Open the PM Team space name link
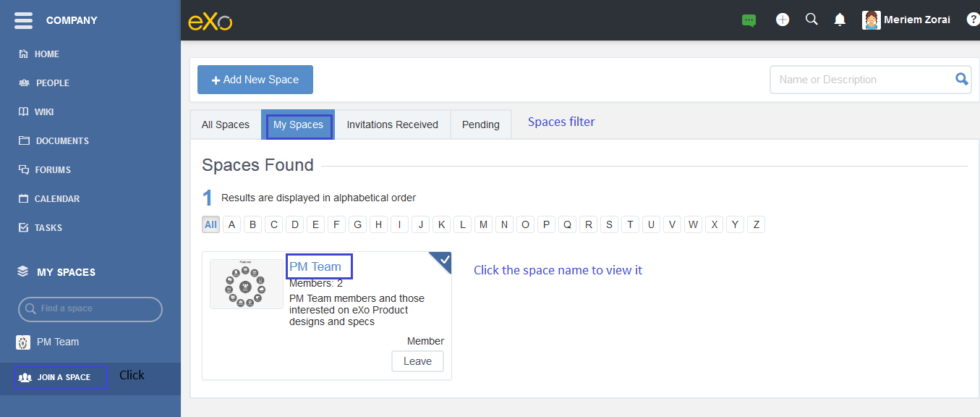Viewport: 980px width, 417px height. [315, 266]
